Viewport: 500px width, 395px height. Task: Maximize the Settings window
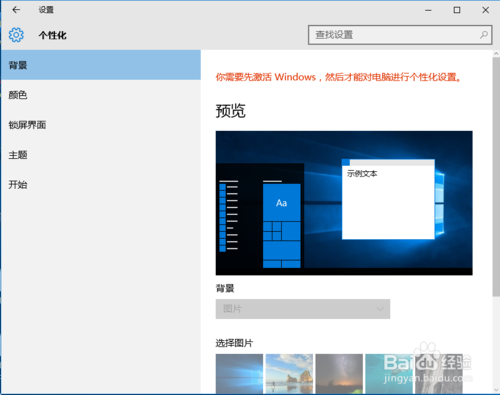click(x=457, y=10)
